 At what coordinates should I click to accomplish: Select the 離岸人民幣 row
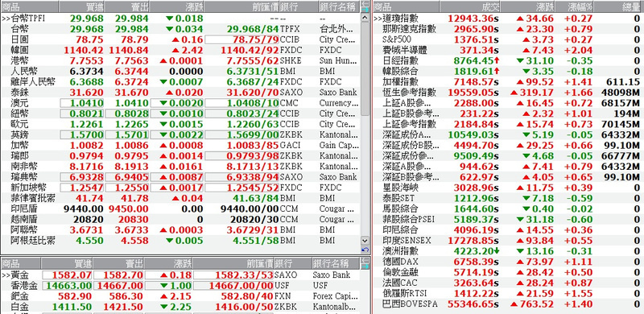pos(180,82)
